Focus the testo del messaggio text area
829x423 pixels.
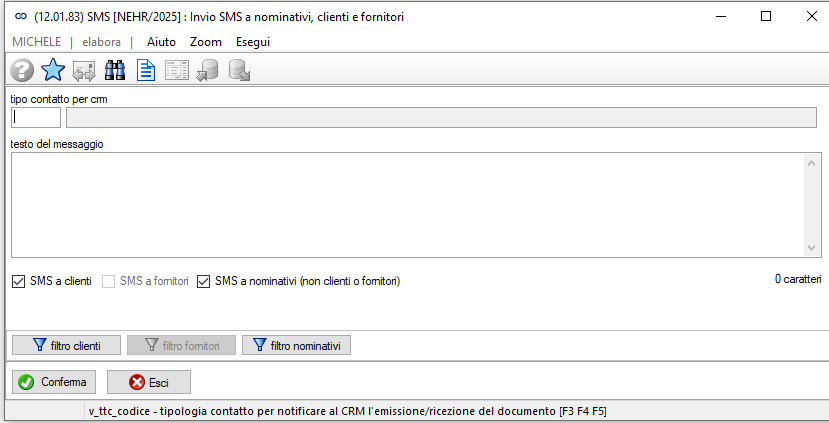click(408, 205)
